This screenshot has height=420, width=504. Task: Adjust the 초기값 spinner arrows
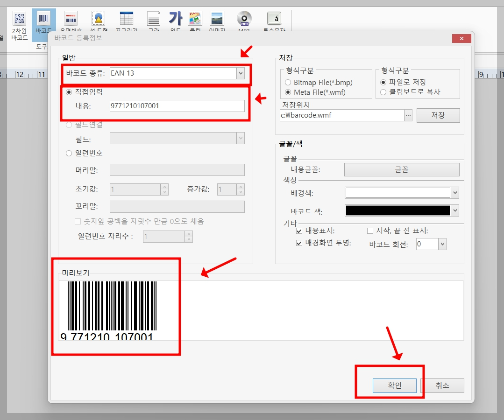pyautogui.click(x=164, y=189)
